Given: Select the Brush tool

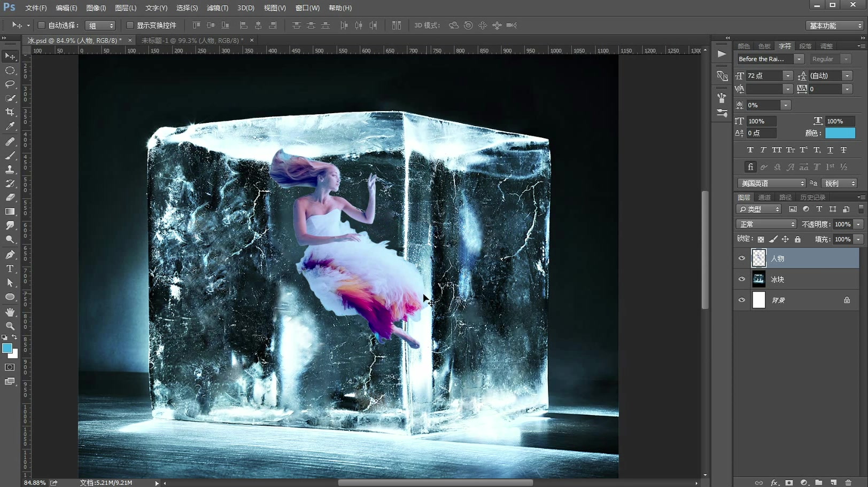Looking at the screenshot, I should coord(10,155).
